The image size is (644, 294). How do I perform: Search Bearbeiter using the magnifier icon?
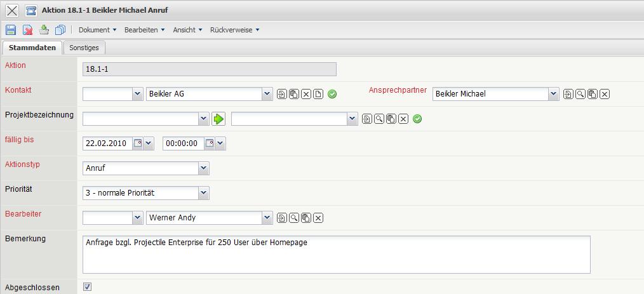pos(293,218)
